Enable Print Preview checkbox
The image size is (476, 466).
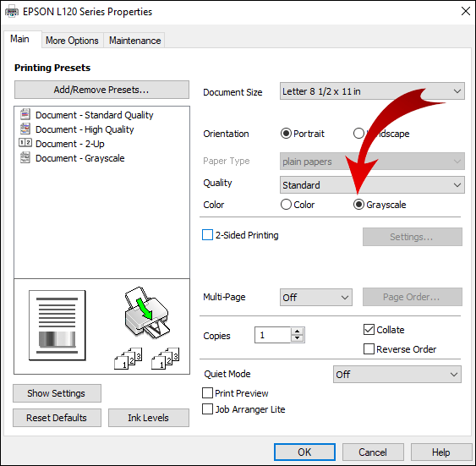pyautogui.click(x=207, y=392)
